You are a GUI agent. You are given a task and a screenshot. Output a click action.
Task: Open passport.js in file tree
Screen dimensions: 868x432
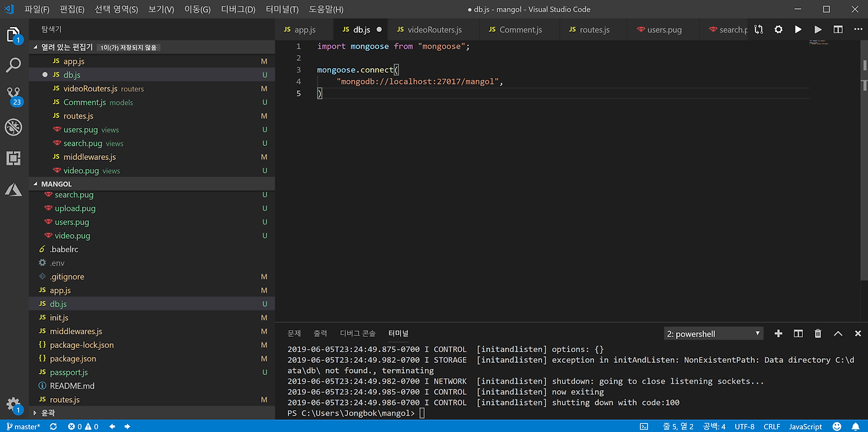click(152, 372)
